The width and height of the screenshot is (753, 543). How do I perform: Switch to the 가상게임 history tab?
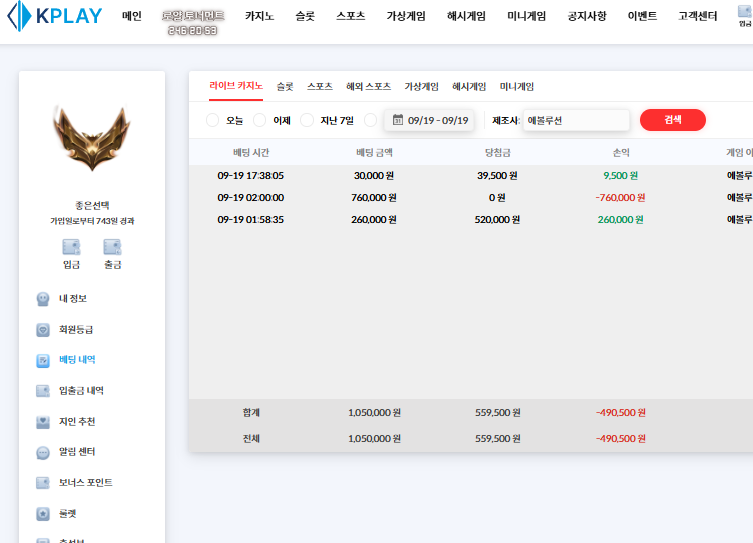coord(421,86)
